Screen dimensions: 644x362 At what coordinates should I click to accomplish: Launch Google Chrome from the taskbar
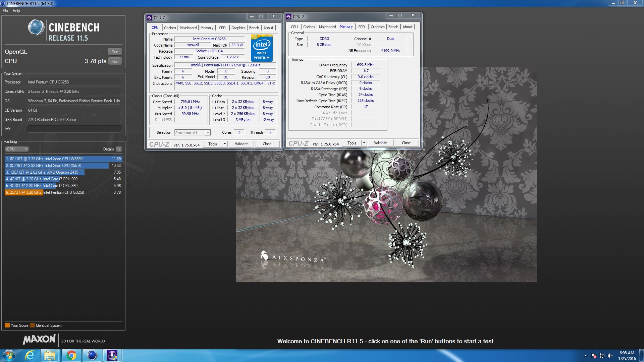point(71,355)
